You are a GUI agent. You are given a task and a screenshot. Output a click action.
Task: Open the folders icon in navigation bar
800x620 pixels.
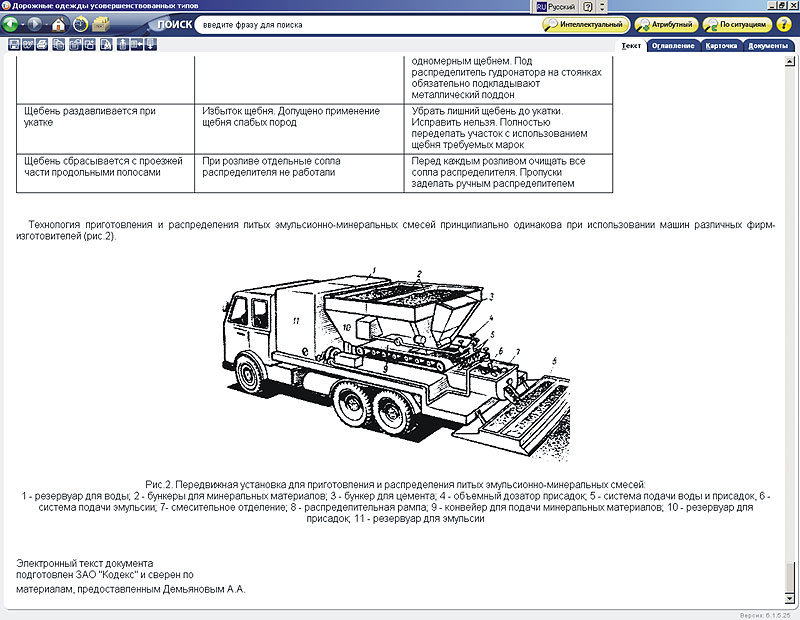101,24
